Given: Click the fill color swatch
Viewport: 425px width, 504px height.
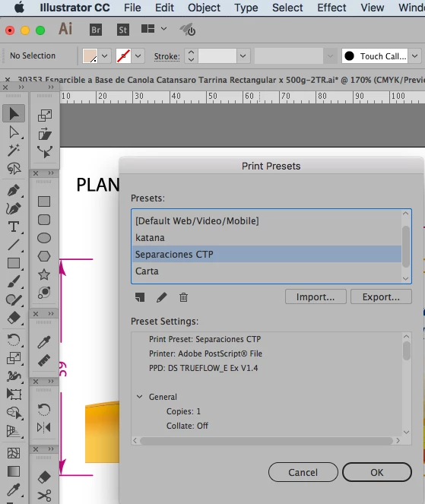Looking at the screenshot, I should [90, 56].
